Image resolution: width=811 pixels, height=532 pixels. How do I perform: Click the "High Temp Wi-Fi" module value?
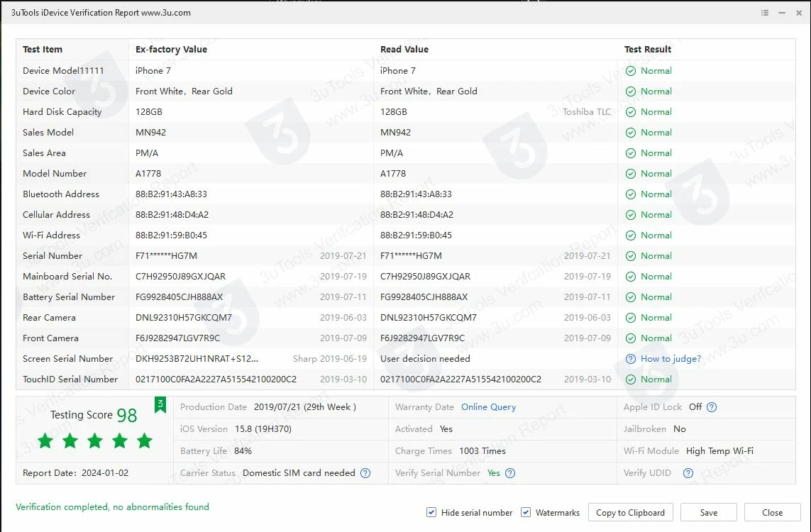click(x=720, y=451)
